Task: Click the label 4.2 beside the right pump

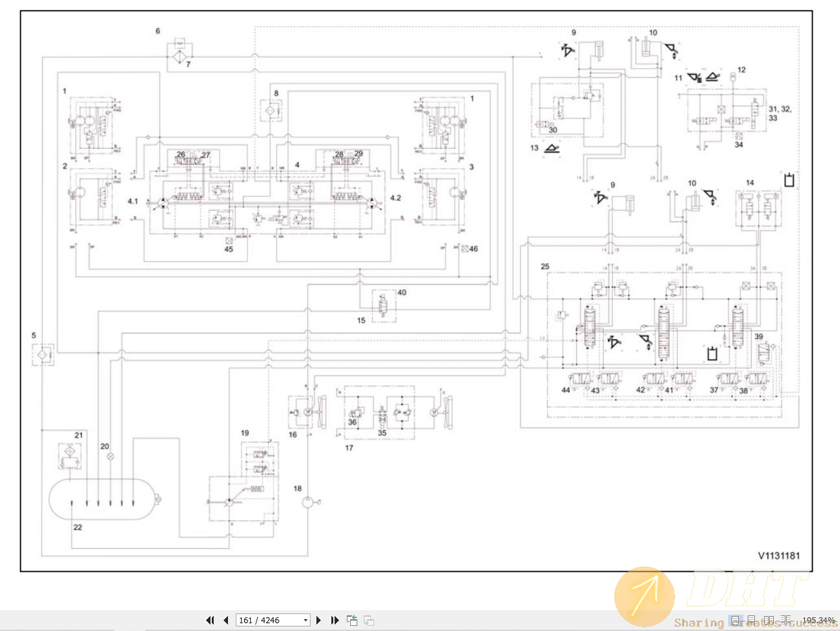Action: (x=396, y=198)
